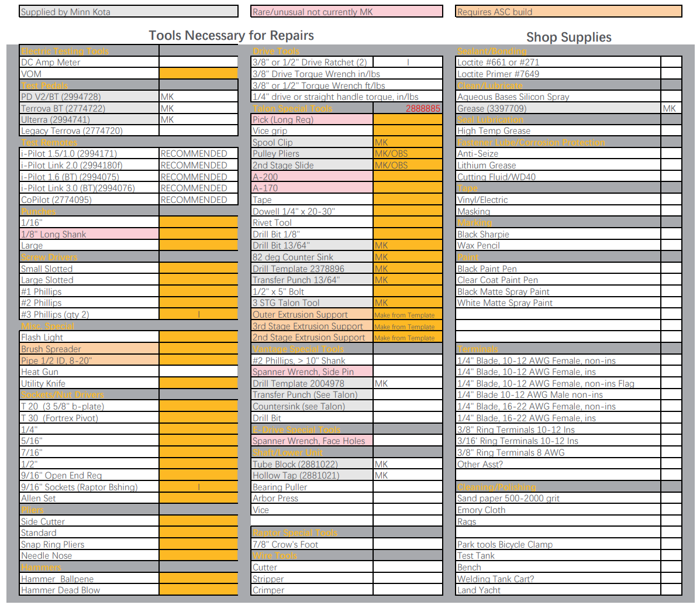Select the 'Pick (Long Reg)' cell
Image resolution: width=700 pixels, height=608 pixels.
point(312,120)
